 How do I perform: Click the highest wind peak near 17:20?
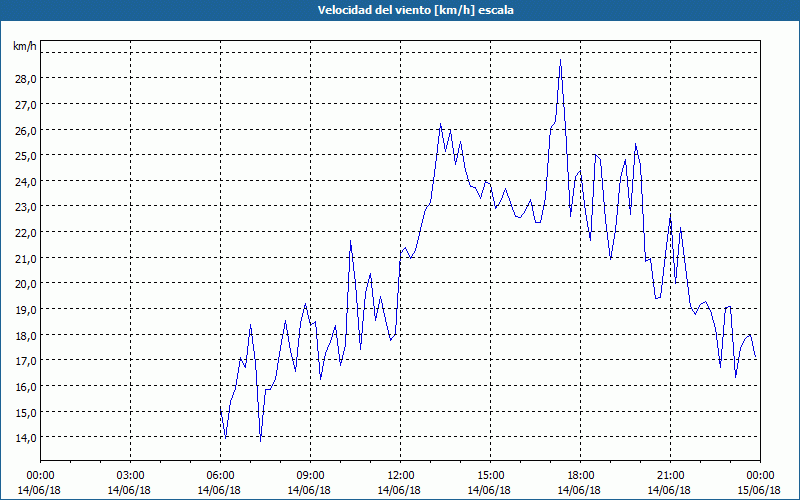pos(560,60)
